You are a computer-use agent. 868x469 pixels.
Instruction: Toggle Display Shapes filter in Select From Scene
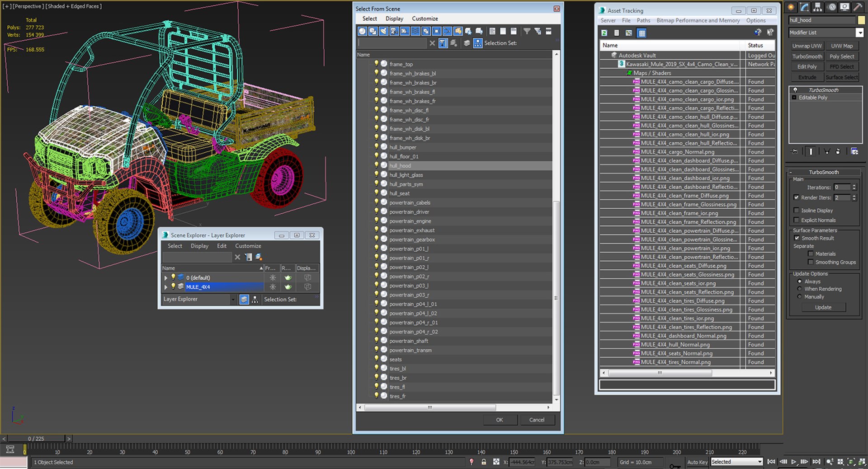click(x=373, y=31)
